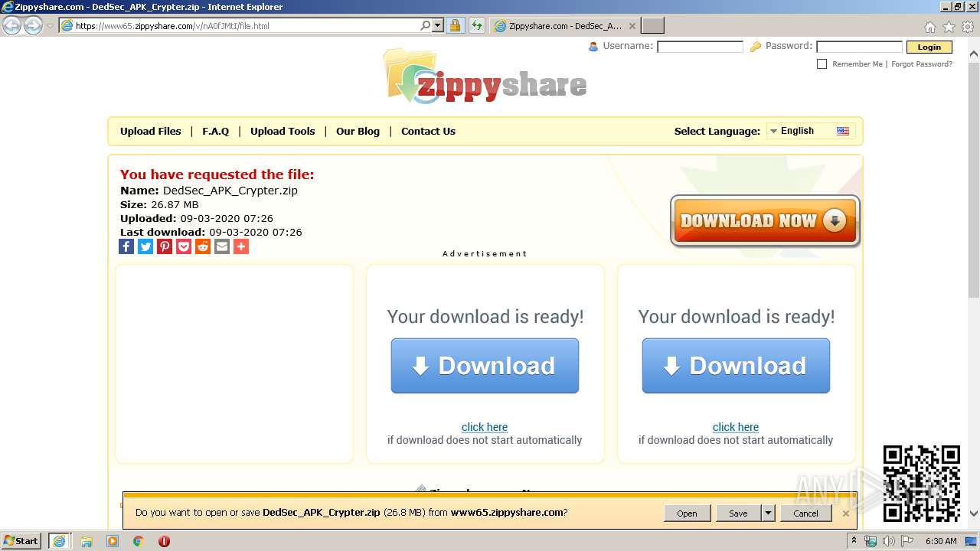Click Save in the download notification bar

[x=738, y=513]
